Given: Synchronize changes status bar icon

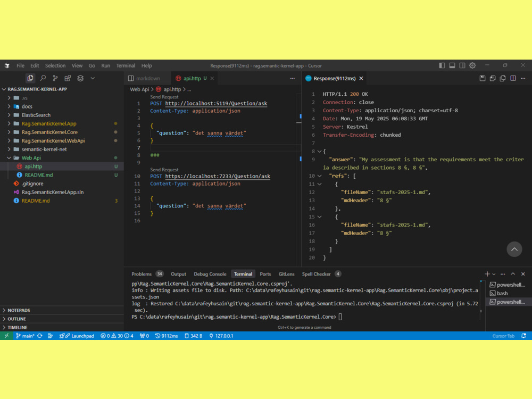Looking at the screenshot, I should pos(40,336).
